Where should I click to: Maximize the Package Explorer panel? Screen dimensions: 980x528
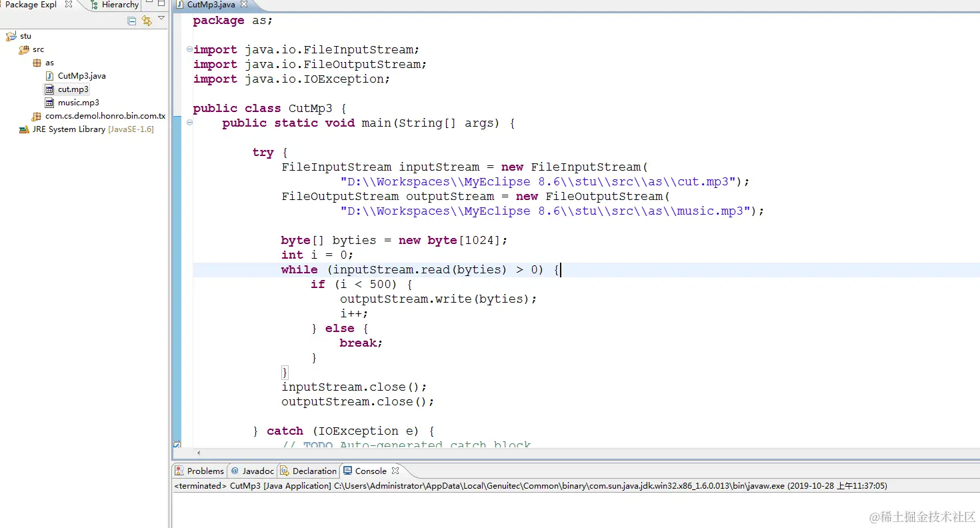point(161,4)
